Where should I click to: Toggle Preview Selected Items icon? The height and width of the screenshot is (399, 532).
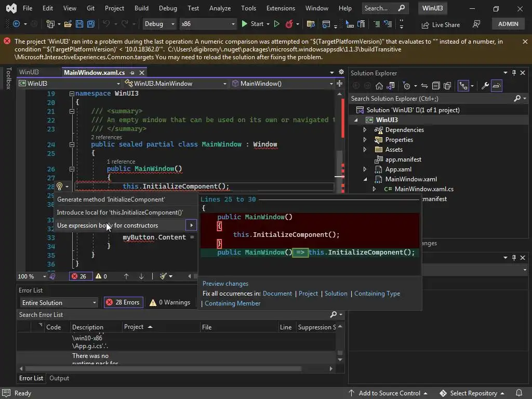(496, 86)
